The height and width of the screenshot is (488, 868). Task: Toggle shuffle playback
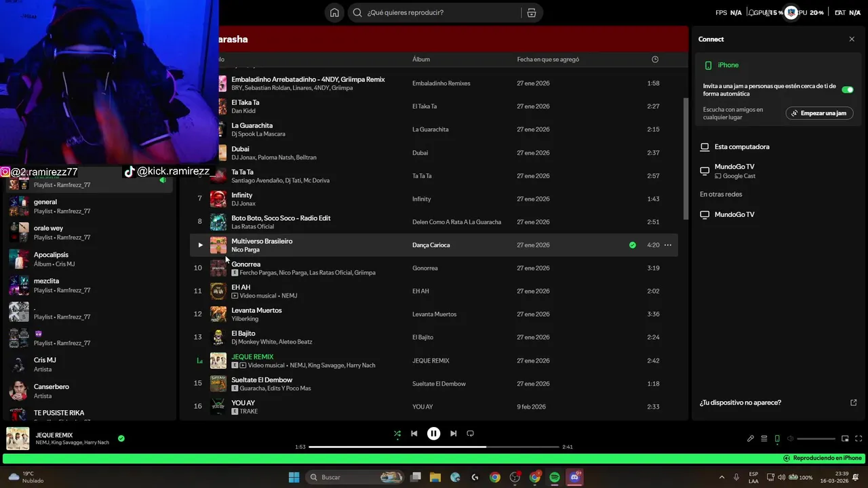coord(397,434)
